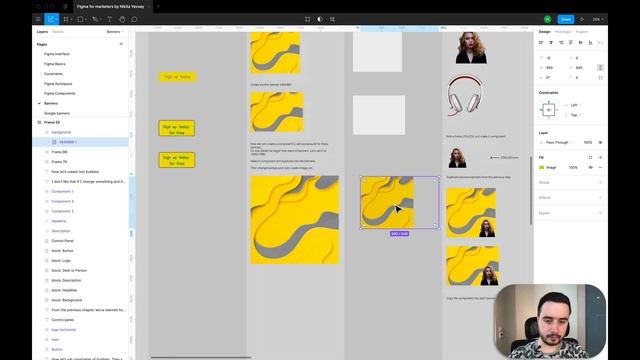Select the Rectangle shape tool
The height and width of the screenshot is (360, 640).
[x=80, y=19]
